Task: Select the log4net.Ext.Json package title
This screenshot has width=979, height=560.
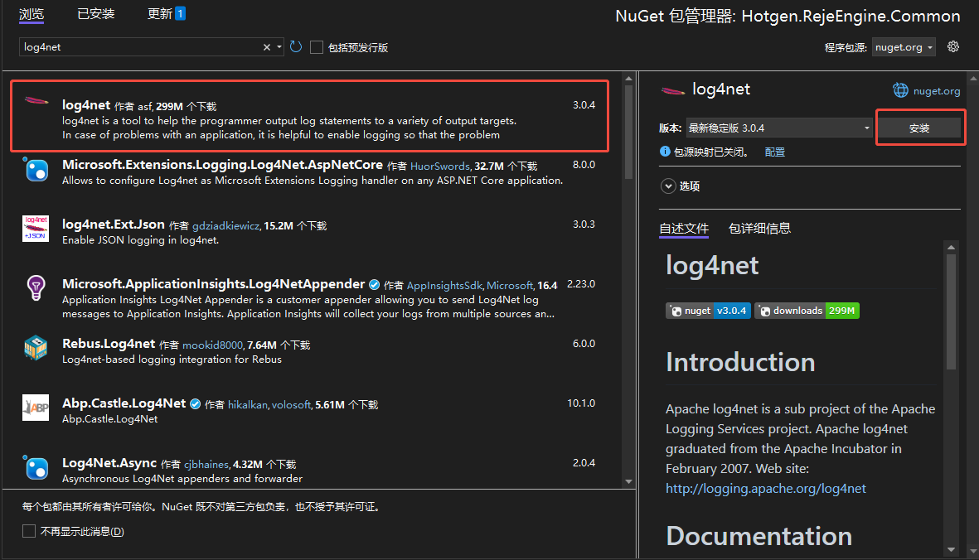Action: point(114,224)
